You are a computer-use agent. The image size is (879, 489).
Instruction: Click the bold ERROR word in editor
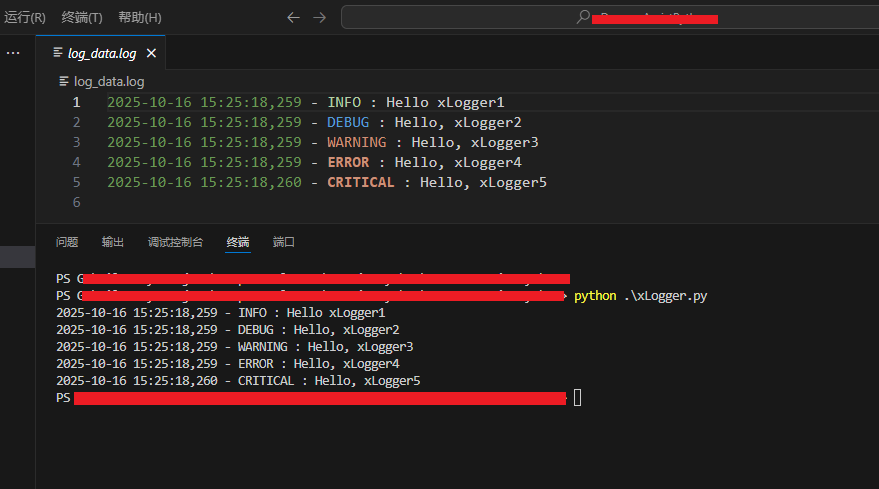click(x=348, y=163)
